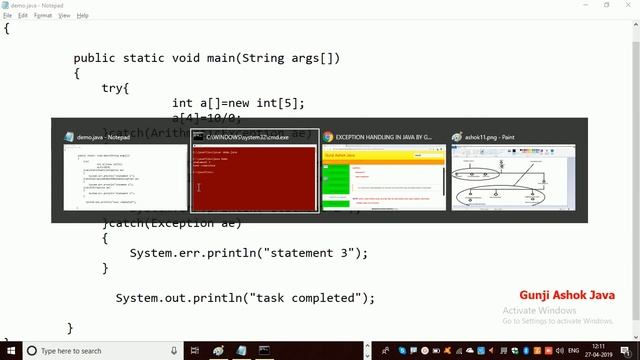Switch to ashok11.png Paint thumbnail
Screen dimensions: 640x360
click(x=513, y=178)
